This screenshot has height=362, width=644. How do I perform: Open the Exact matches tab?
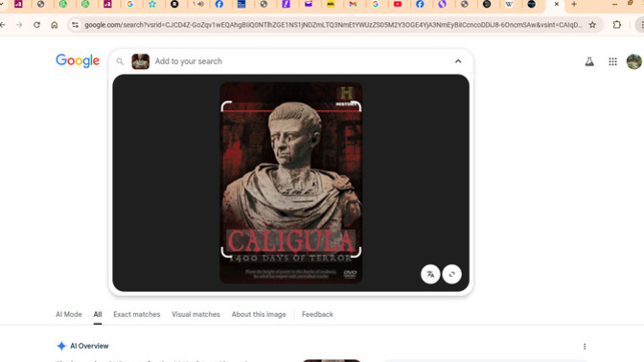[x=137, y=314]
